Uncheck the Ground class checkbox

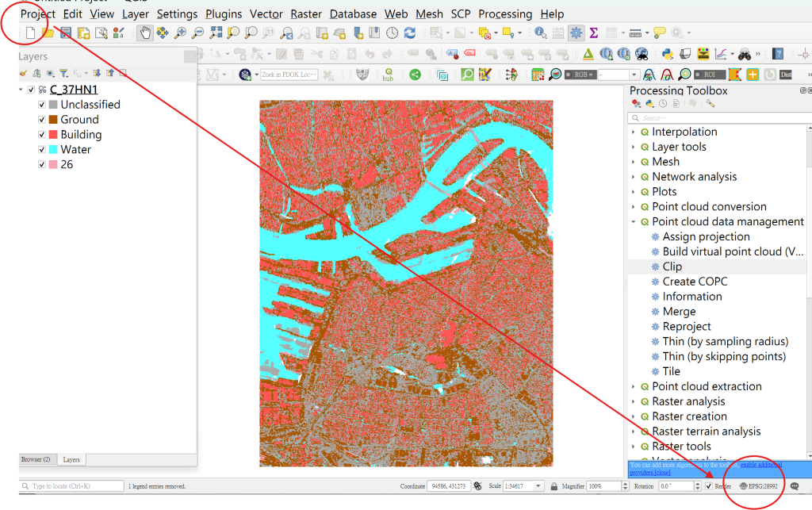coord(42,120)
